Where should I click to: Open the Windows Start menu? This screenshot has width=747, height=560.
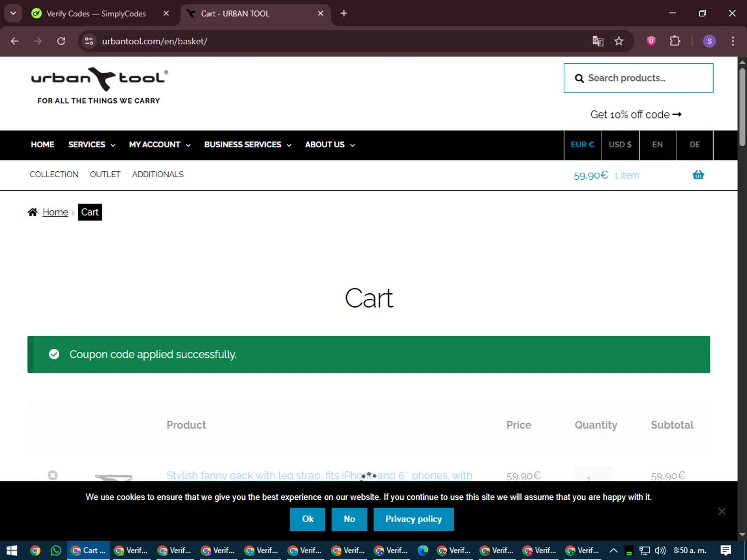click(12, 551)
